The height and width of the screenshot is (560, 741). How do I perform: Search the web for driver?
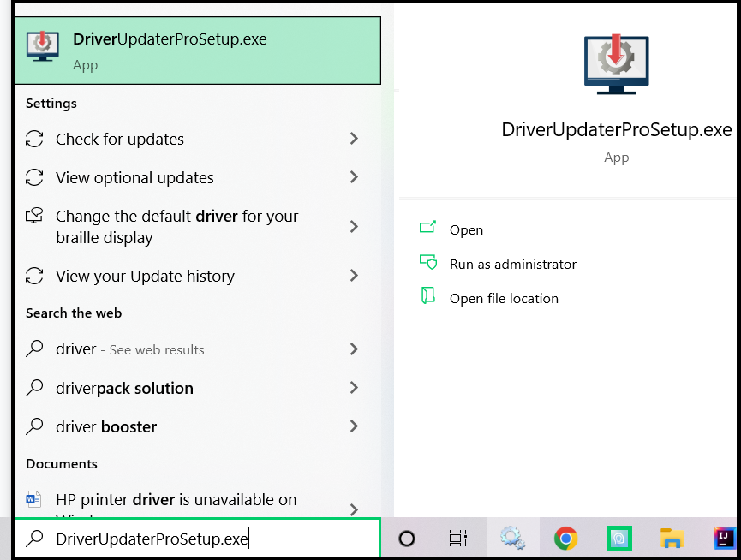click(191, 349)
